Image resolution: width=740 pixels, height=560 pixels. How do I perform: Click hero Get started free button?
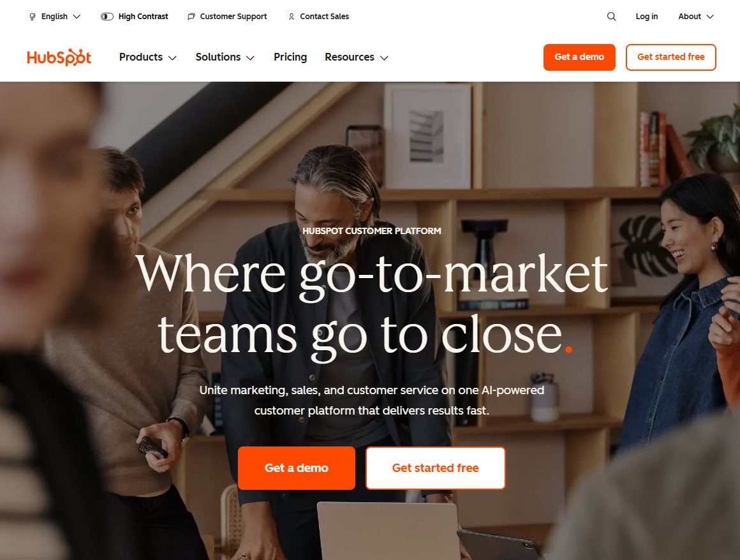[x=435, y=468]
